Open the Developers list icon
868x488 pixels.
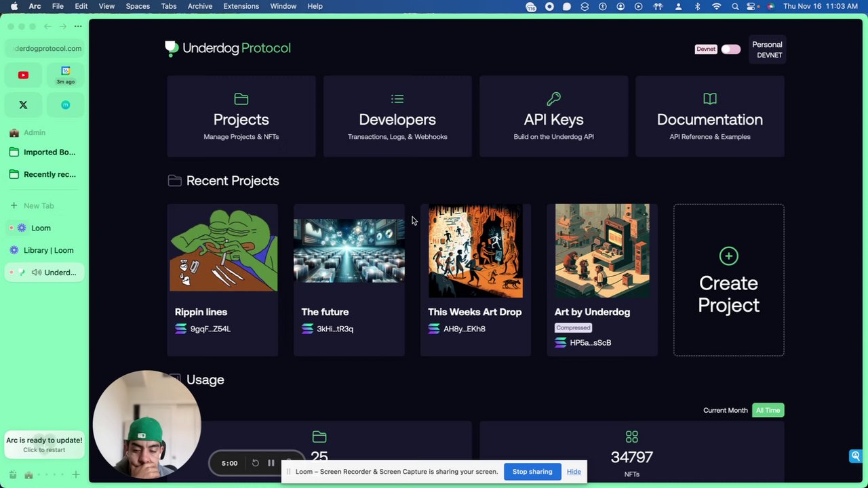click(x=397, y=99)
